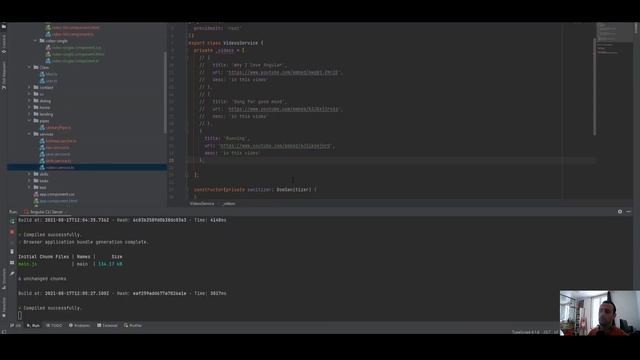Viewport: 640px width, 360px height.
Task: Clear the run console with trash icon
Action: (12, 252)
